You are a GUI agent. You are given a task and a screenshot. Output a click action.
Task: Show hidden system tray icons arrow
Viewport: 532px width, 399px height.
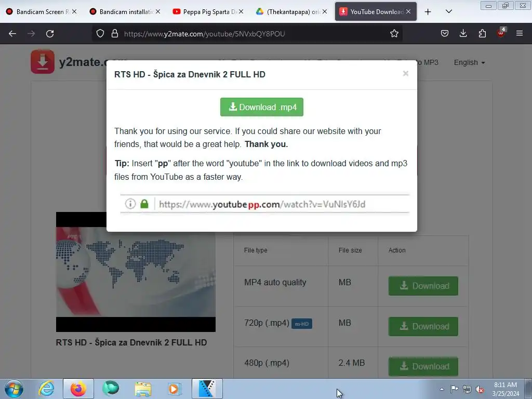point(442,389)
